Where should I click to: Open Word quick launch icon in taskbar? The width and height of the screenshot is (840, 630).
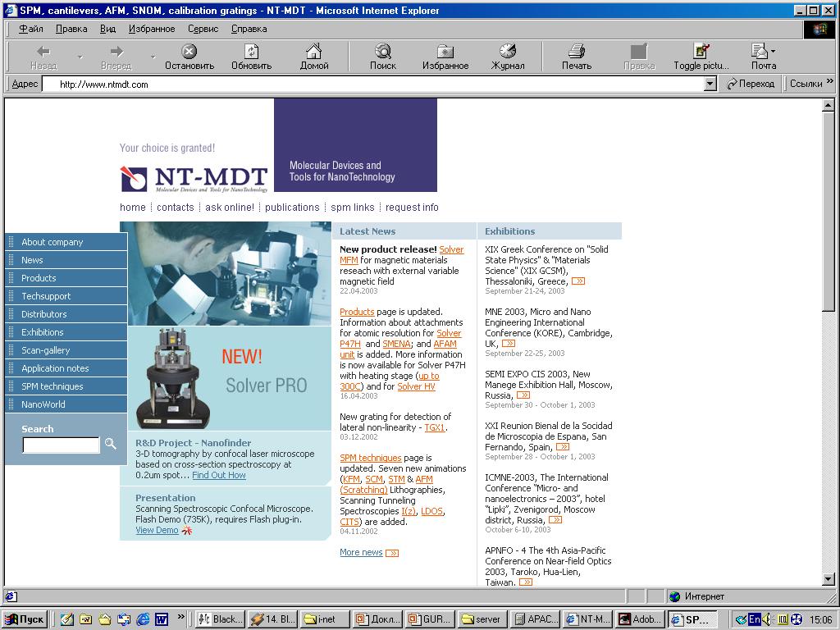pos(162,619)
